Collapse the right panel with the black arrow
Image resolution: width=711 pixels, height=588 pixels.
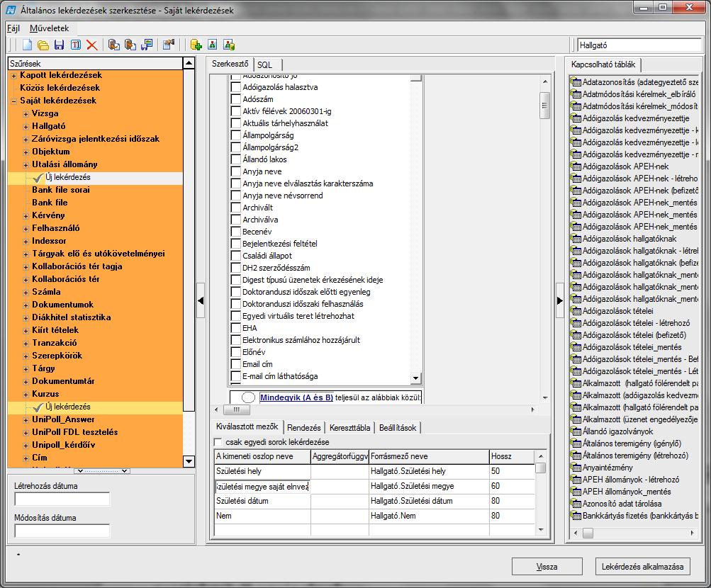coord(559,300)
